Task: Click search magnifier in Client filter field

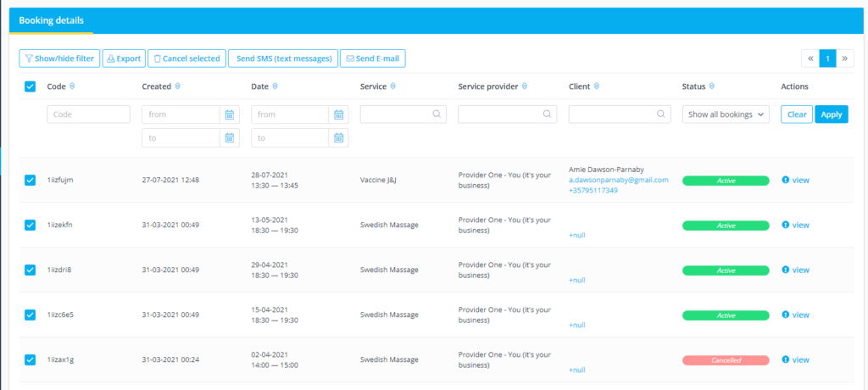Action: [660, 114]
